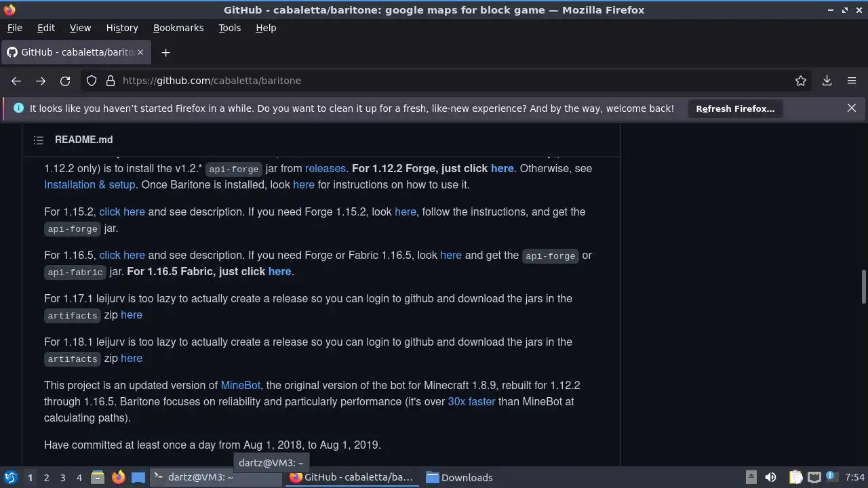Follow 'here' link for Forge or Fabric 1.16.5
The width and height of the screenshot is (868, 488).
point(451,255)
